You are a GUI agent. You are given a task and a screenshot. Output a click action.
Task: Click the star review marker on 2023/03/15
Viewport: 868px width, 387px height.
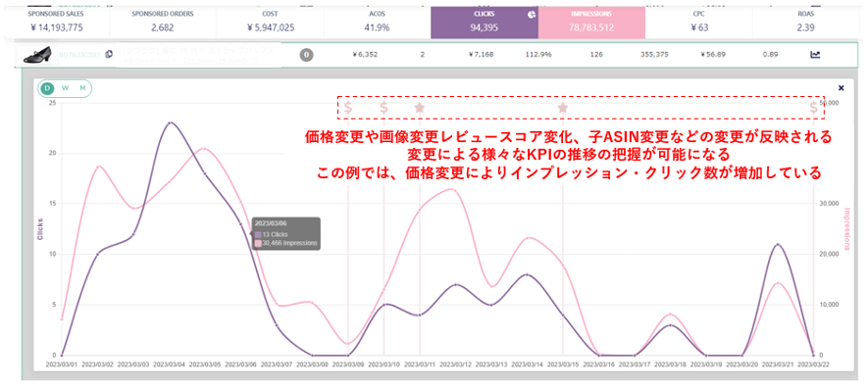tap(562, 107)
